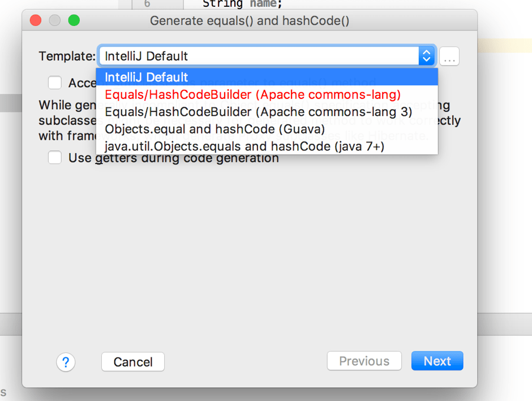The image size is (532, 401).
Task: Click the gray minimize window button
Action: click(55, 21)
